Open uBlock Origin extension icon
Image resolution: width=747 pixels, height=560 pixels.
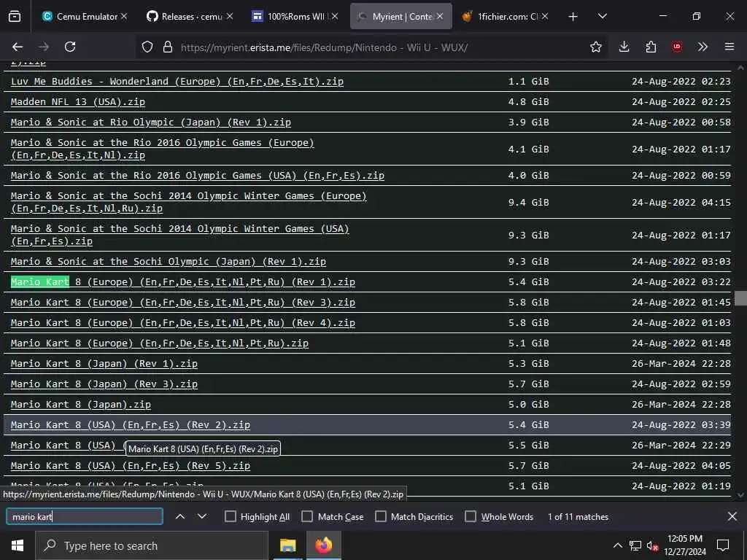tap(676, 47)
